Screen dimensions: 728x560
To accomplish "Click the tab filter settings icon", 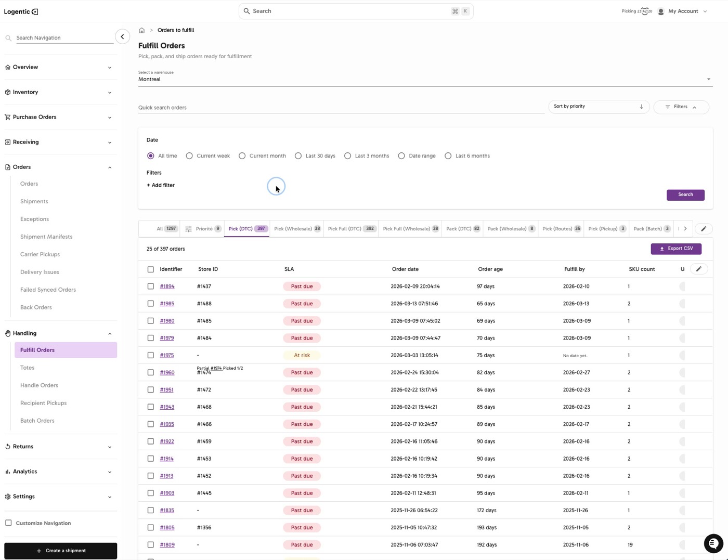I will pos(188,229).
